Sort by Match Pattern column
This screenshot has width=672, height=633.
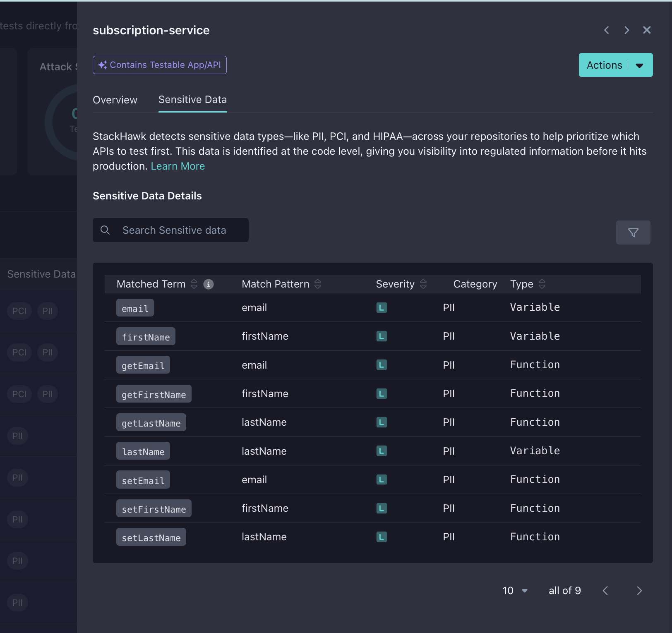pyautogui.click(x=318, y=284)
